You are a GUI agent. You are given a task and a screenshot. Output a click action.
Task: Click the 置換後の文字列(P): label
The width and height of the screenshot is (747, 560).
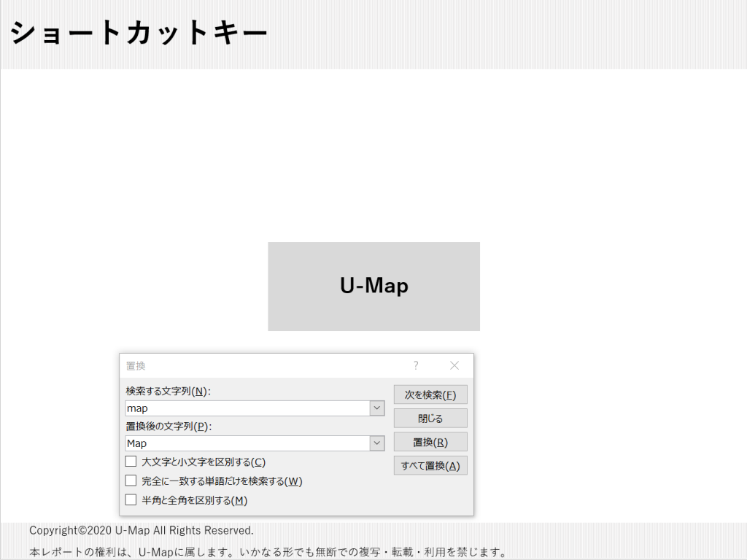(169, 426)
